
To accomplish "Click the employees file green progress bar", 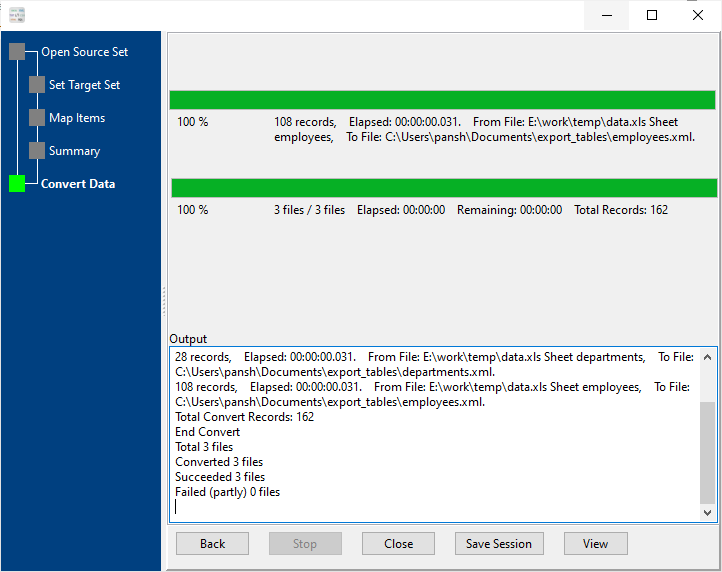I will (x=442, y=100).
